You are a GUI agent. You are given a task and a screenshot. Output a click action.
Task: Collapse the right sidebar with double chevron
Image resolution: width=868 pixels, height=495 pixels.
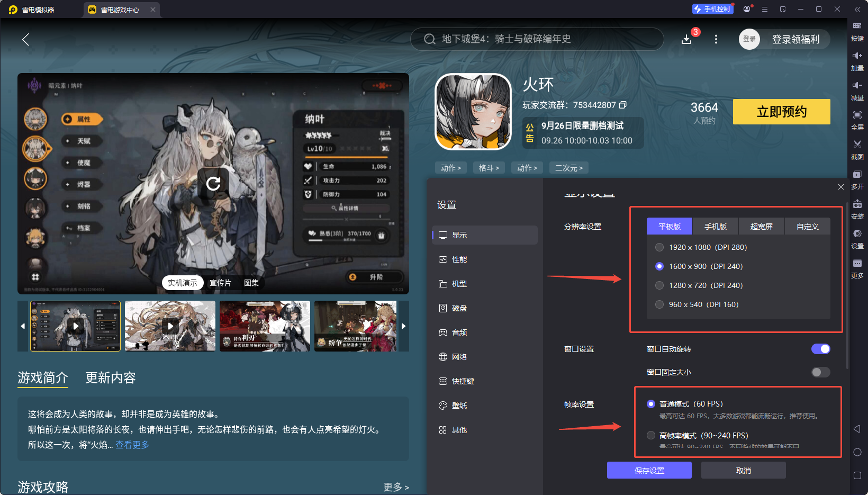(857, 9)
